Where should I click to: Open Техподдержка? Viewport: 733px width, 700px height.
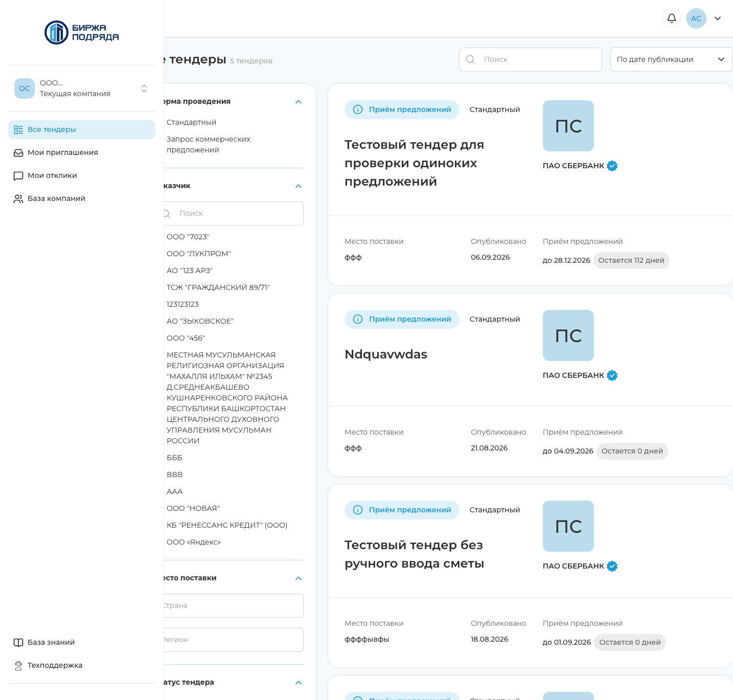click(x=82, y=666)
